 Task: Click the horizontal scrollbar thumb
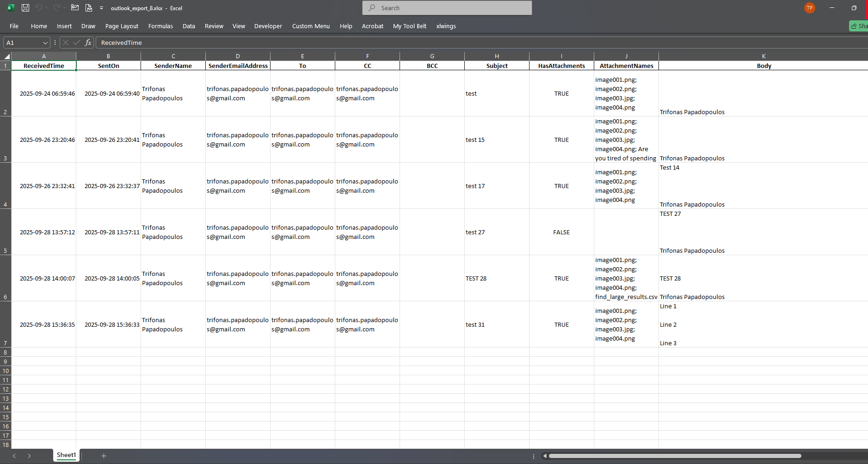[674, 456]
